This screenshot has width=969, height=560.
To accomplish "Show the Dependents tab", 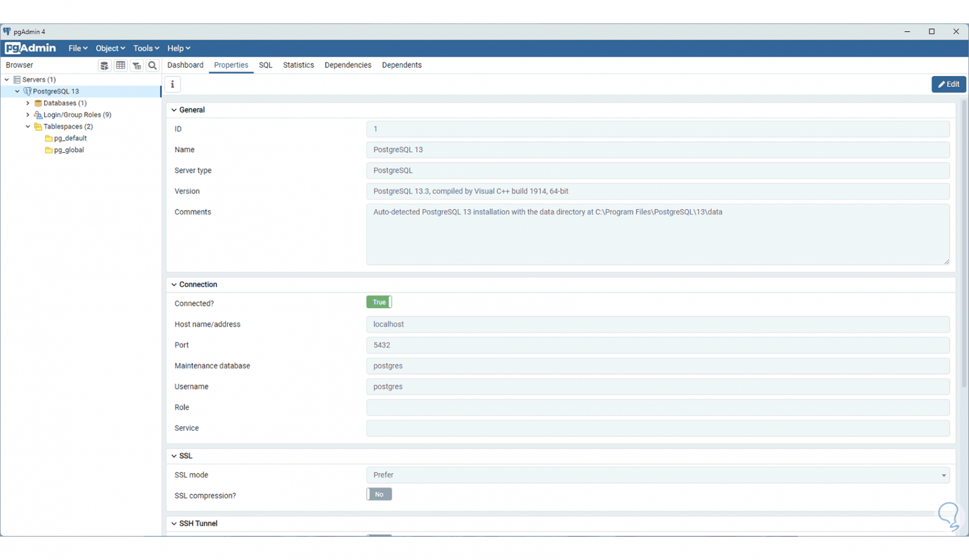I will pos(402,65).
